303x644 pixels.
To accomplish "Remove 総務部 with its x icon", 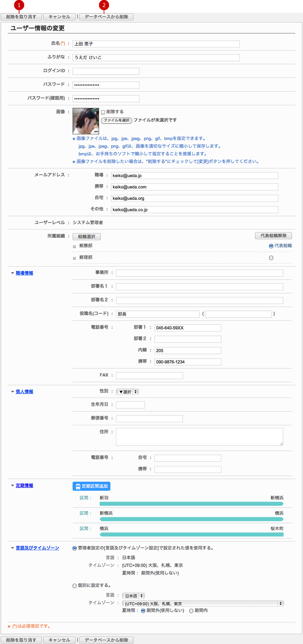I will tap(74, 246).
